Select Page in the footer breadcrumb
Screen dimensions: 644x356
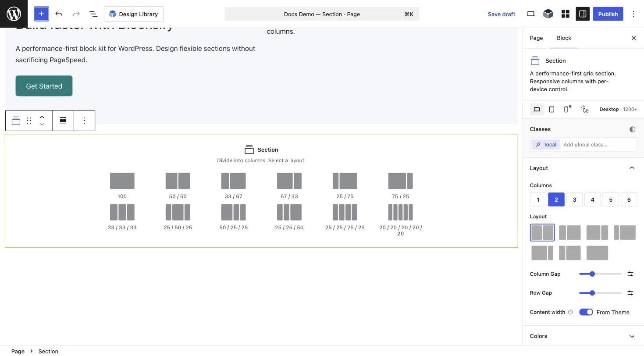[18, 351]
